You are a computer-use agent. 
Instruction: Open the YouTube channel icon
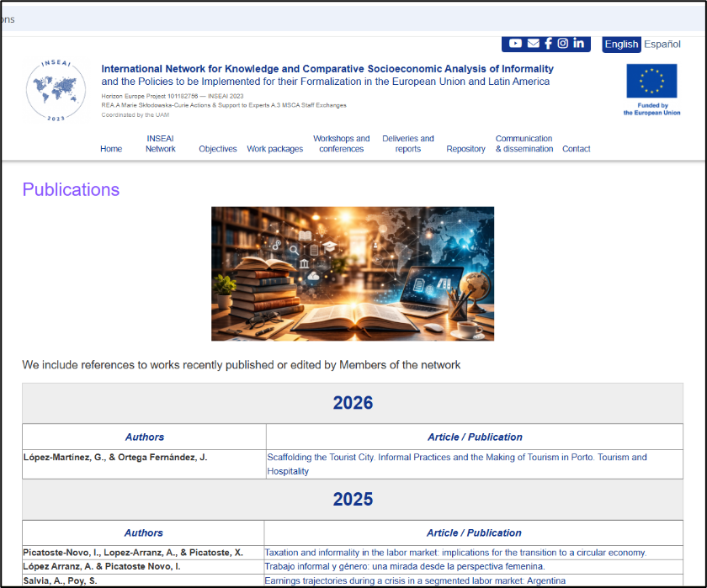coord(515,44)
